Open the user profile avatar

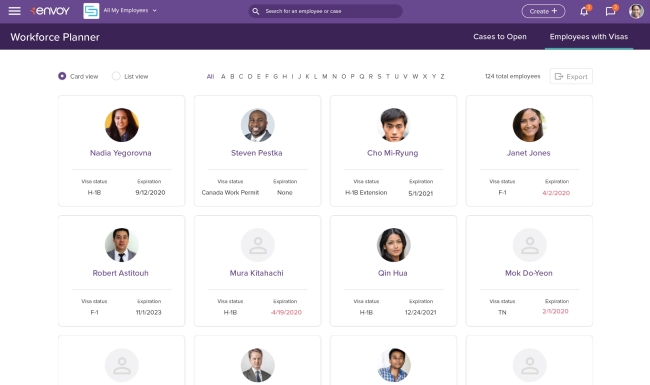pos(636,11)
